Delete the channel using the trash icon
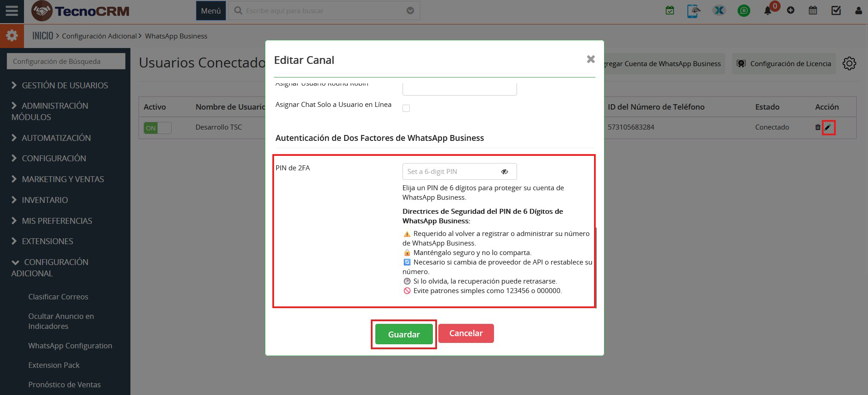The width and height of the screenshot is (868, 395). tap(817, 127)
